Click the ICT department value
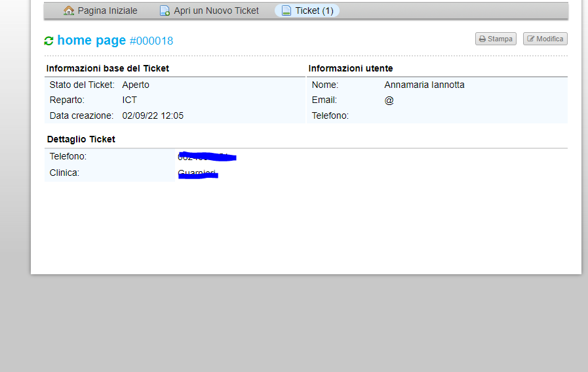 click(129, 100)
